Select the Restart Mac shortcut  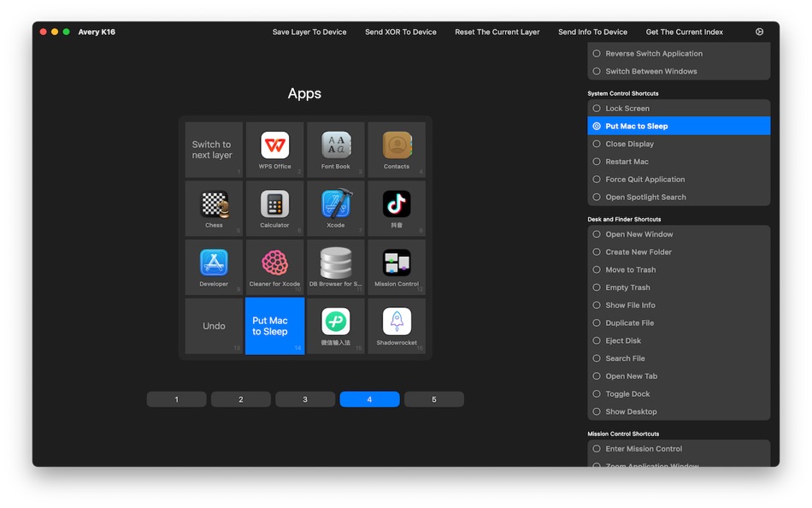tap(679, 162)
